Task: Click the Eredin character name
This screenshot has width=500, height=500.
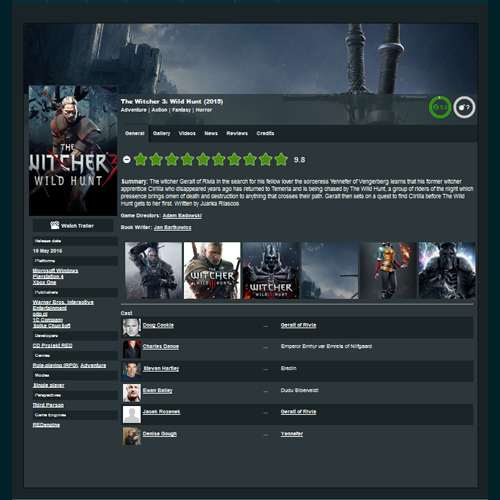Action: tap(289, 368)
